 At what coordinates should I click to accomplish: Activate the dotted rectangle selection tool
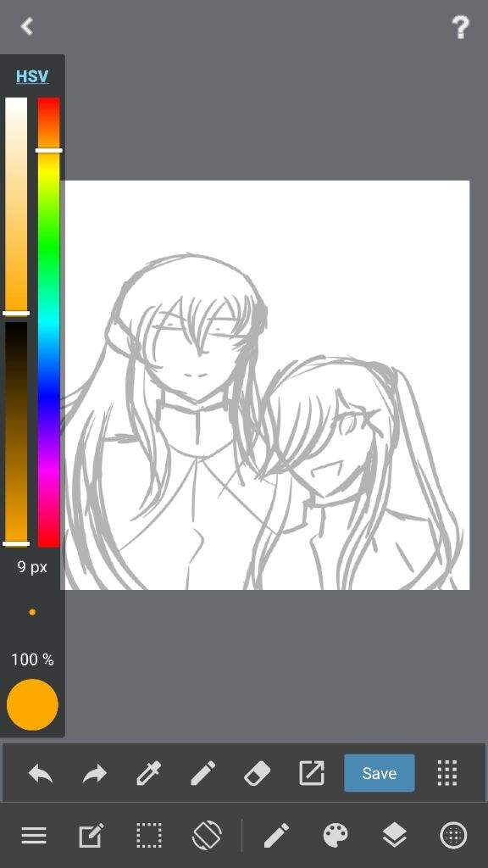(149, 835)
